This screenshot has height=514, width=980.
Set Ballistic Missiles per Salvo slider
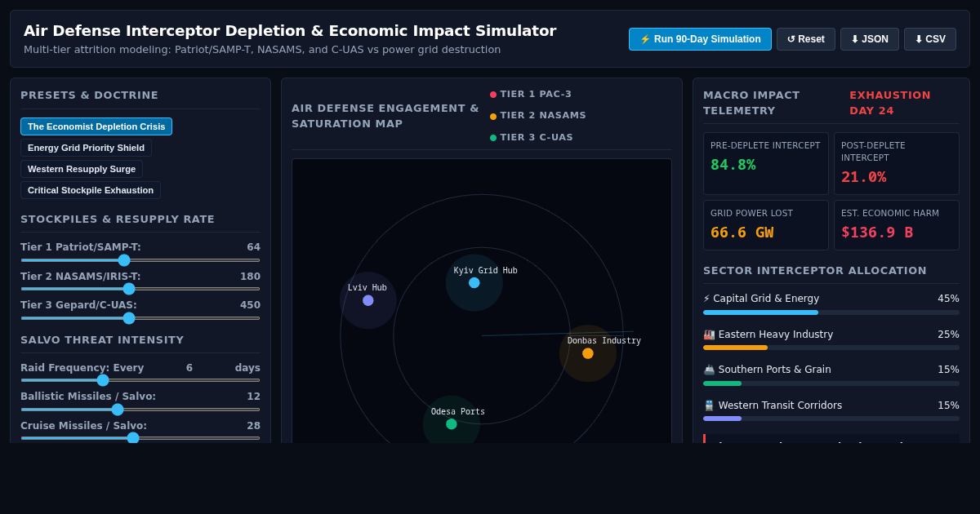pos(140,410)
